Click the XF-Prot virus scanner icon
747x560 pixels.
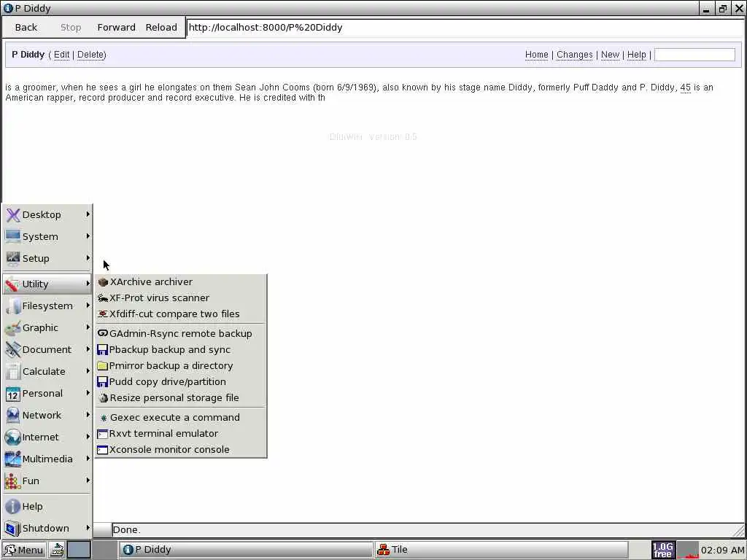click(103, 298)
